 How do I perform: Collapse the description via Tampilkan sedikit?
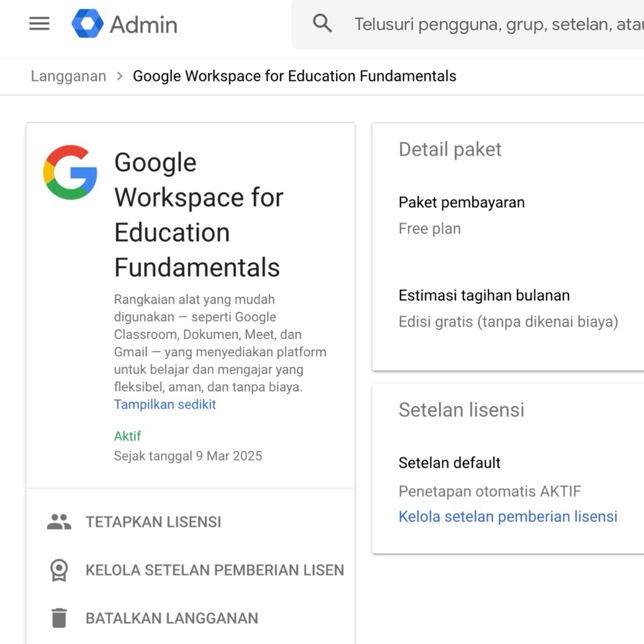pyautogui.click(x=165, y=405)
